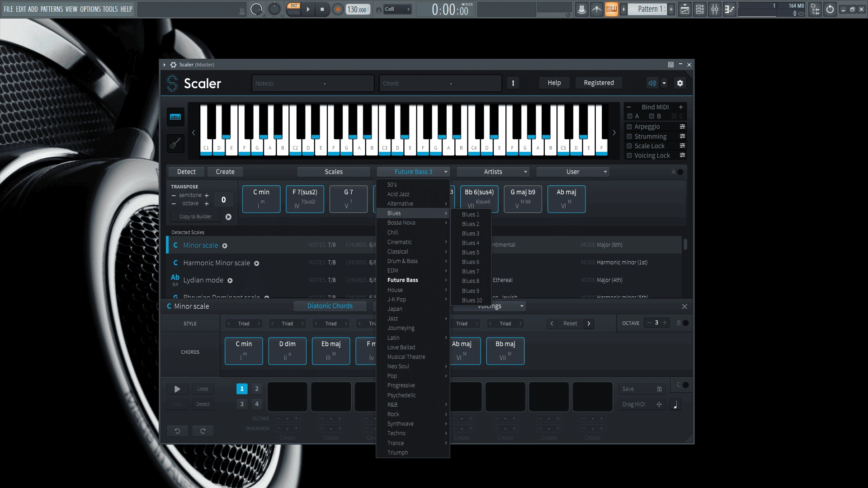This screenshot has height=488, width=868.
Task: Switch to the guitar view icon
Action: [175, 144]
